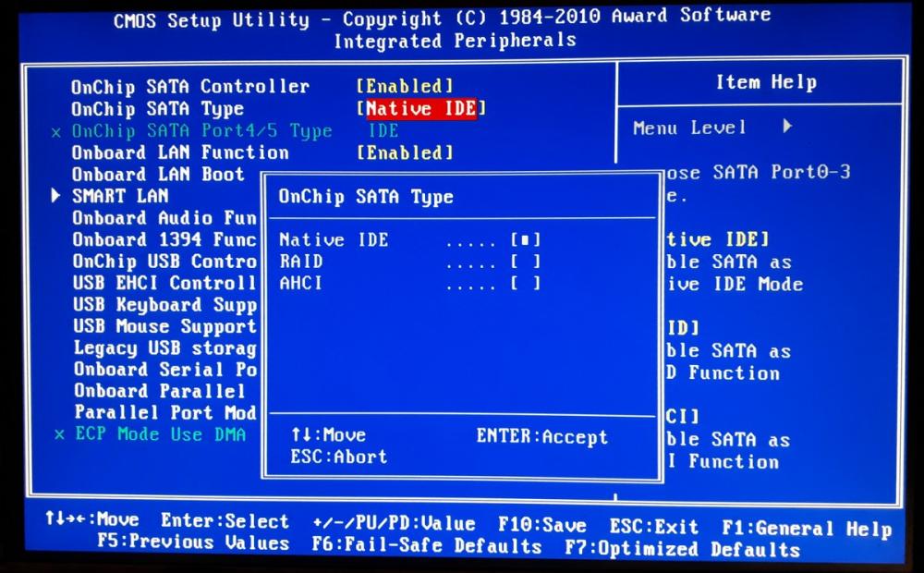Click the x marker beside ECP Mode
Image resolution: width=924 pixels, height=573 pixels.
pyautogui.click(x=59, y=435)
